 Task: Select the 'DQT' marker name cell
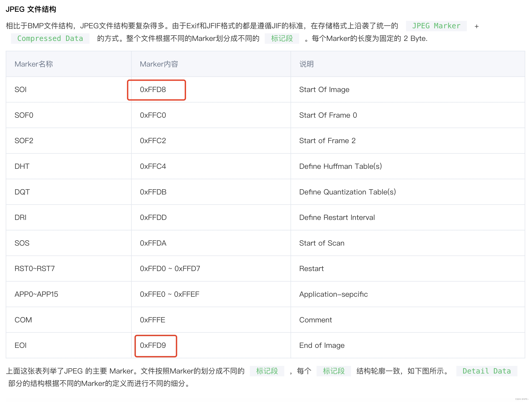tap(68, 192)
